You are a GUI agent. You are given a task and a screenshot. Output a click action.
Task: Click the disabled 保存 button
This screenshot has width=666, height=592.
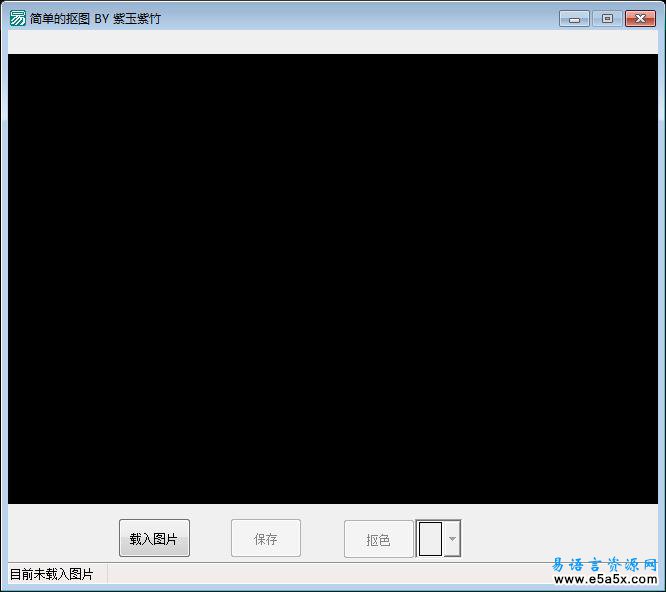[266, 538]
